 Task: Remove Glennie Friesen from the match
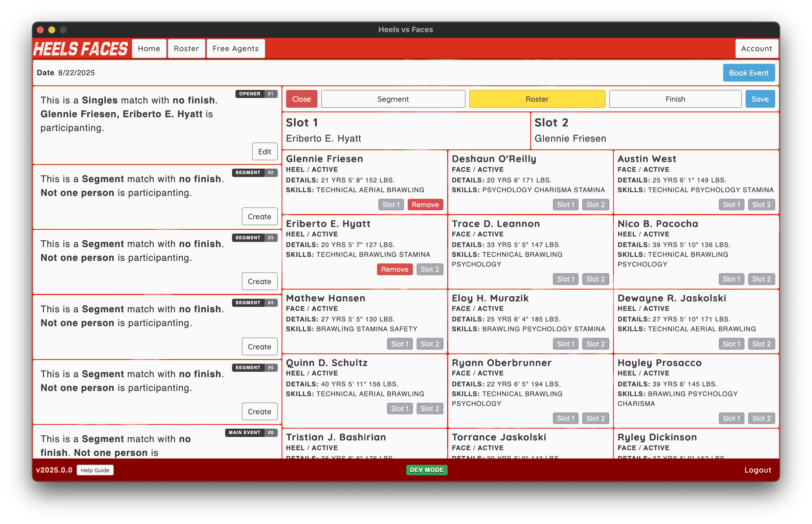(x=425, y=205)
